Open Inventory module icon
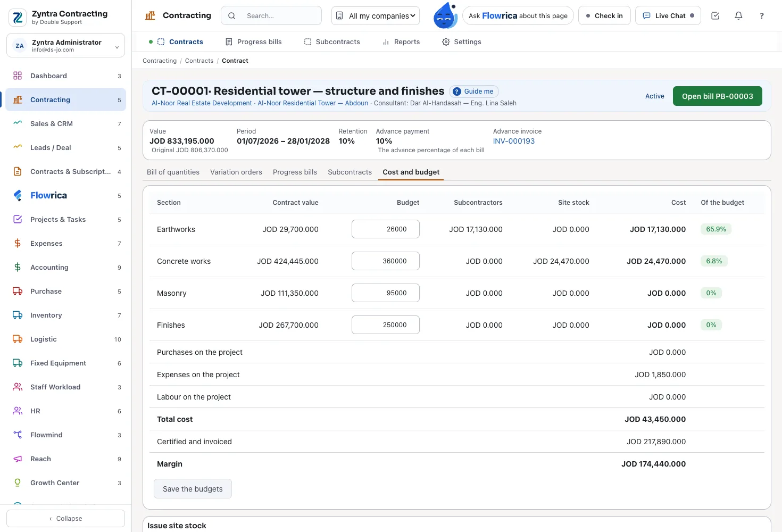782x532 pixels. click(18, 315)
